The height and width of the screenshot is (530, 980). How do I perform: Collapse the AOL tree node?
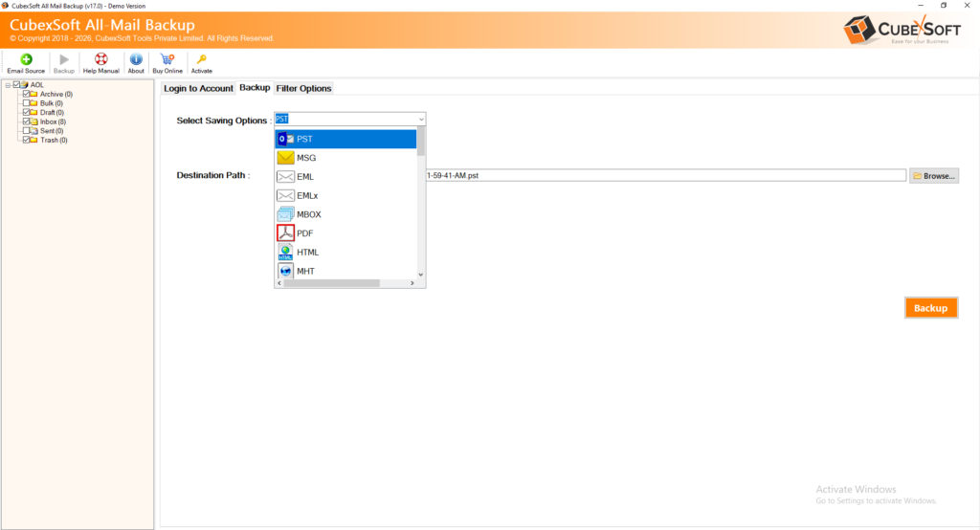click(x=8, y=85)
